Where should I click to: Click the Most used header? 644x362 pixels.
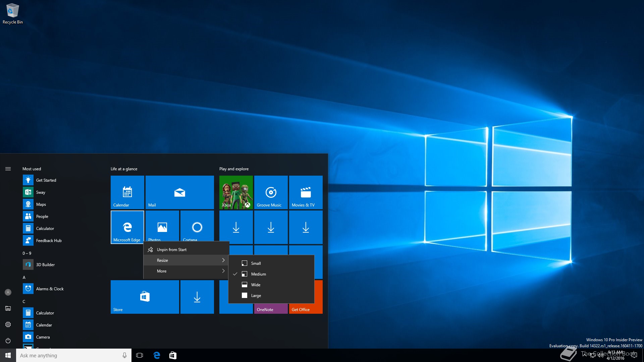point(32,169)
